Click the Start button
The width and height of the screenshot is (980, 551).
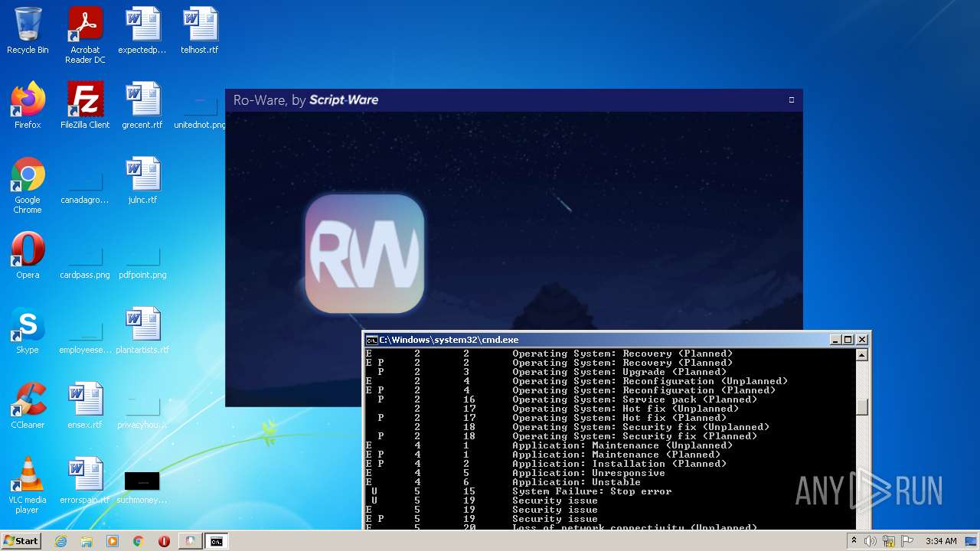coord(21,541)
